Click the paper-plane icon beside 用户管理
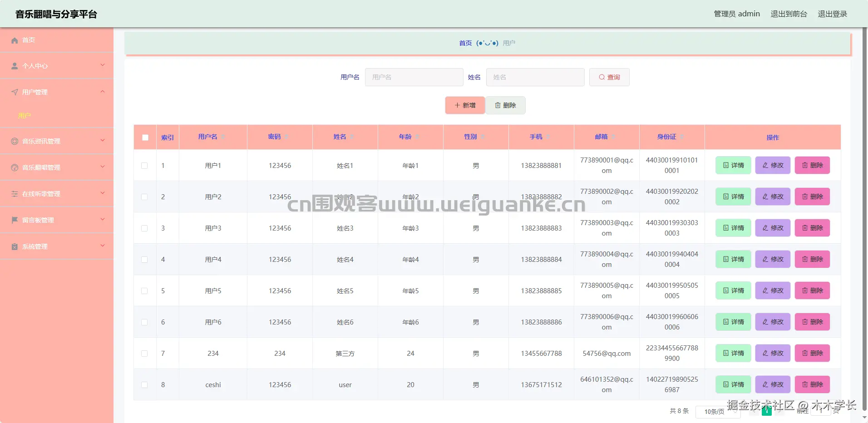This screenshot has width=868, height=423. click(x=15, y=92)
